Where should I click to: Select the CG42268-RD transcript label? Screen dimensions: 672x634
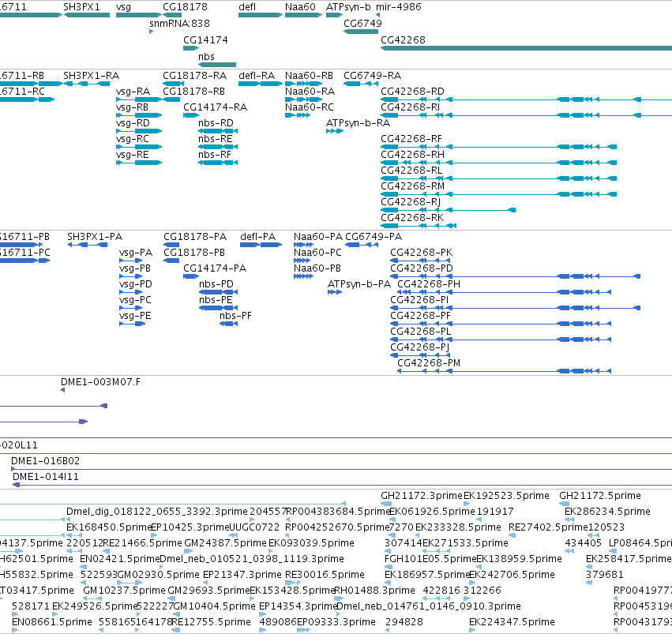click(x=413, y=92)
